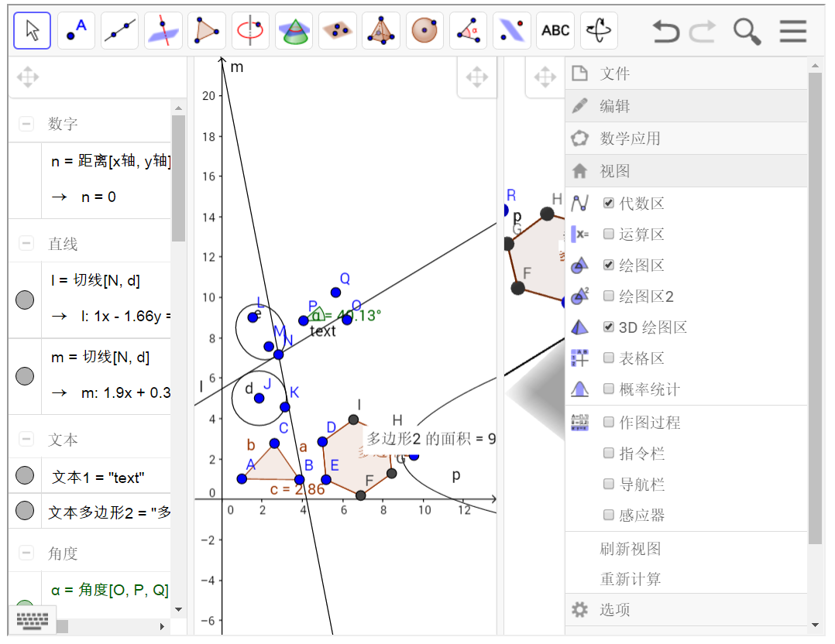Click point Q in the graphics view

(x=335, y=292)
